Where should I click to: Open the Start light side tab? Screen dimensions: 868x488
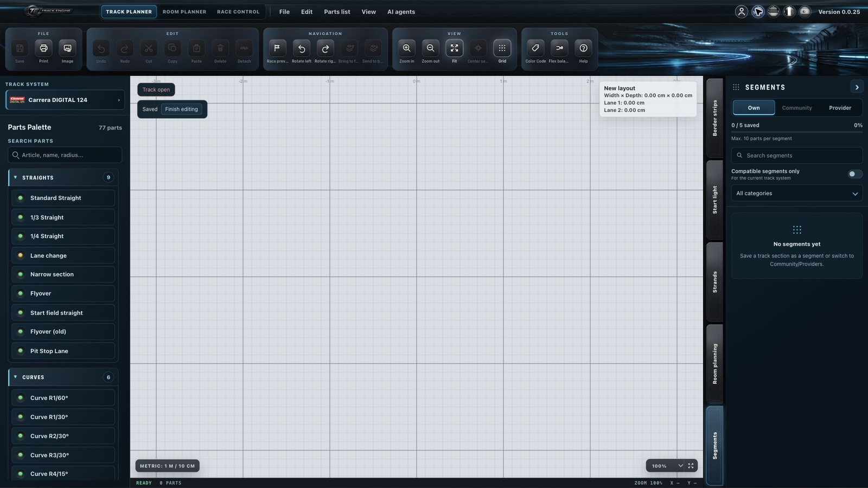pyautogui.click(x=714, y=200)
